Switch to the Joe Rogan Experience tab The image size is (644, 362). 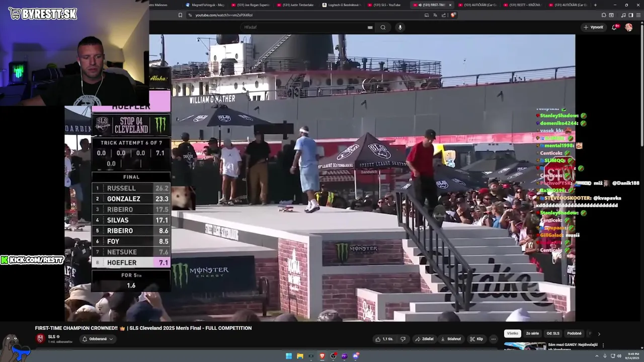(251, 5)
